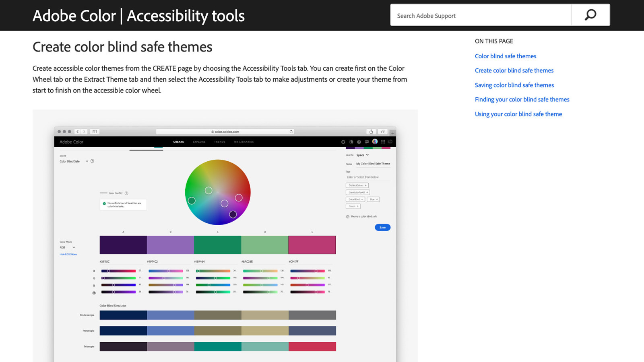
Task: Click the Safari share icon
Action: 371,132
